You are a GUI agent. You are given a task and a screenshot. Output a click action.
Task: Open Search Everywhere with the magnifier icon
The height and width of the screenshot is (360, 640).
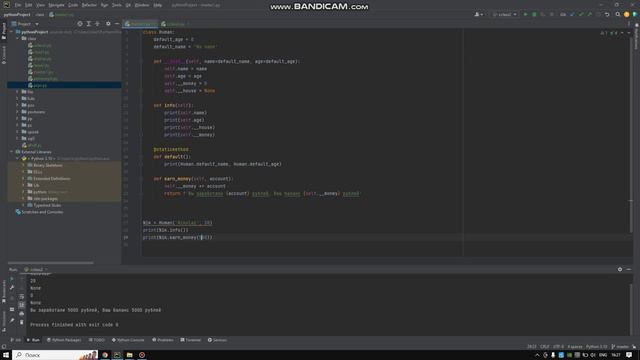tap(618, 14)
